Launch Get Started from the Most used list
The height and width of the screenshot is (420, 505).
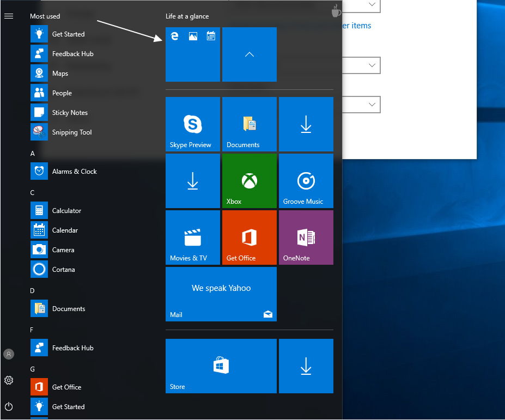pyautogui.click(x=58, y=34)
